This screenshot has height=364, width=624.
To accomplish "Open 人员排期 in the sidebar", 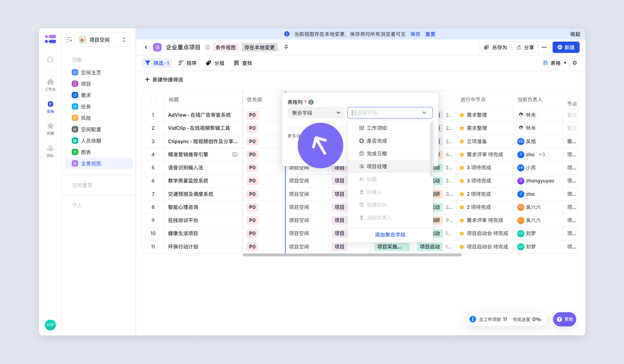I will [99, 141].
